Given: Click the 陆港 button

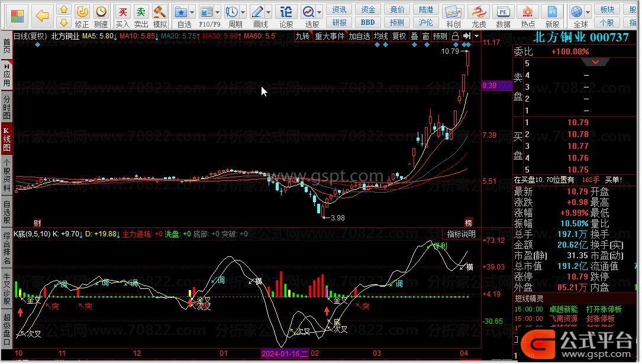Looking at the screenshot, I should tap(426, 9).
